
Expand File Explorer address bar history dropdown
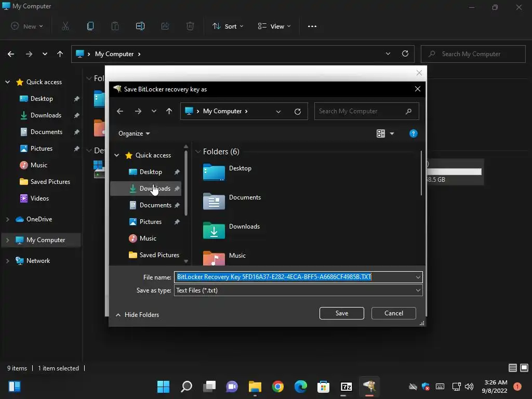(388, 54)
